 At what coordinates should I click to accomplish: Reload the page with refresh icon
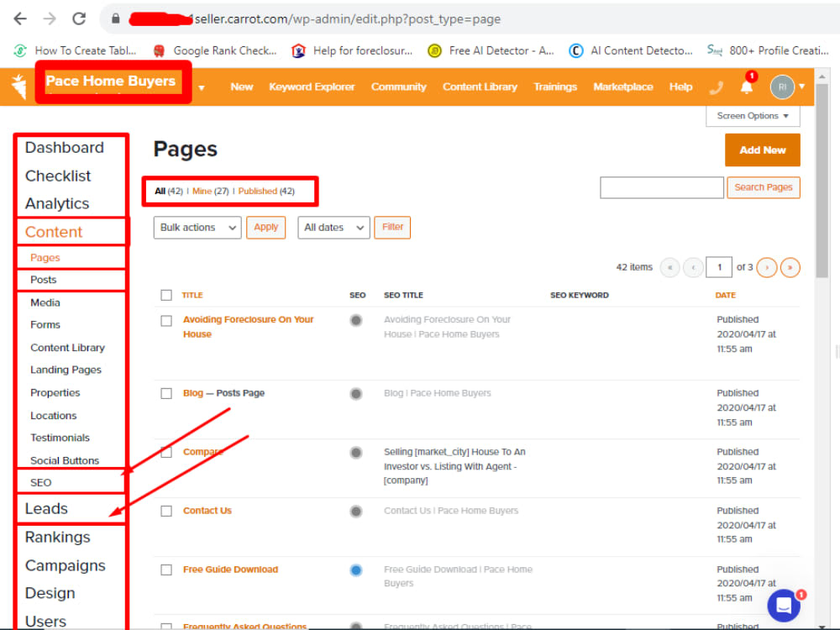[x=79, y=18]
